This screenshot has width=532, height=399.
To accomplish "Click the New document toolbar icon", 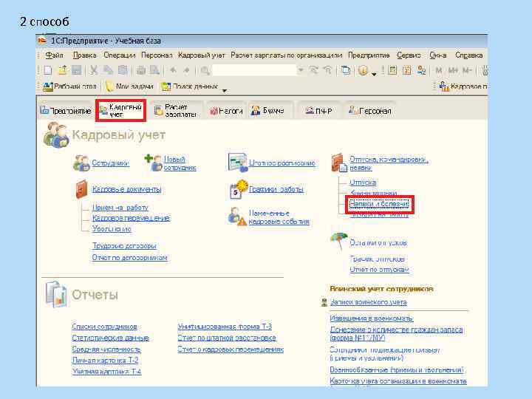I will click(48, 70).
